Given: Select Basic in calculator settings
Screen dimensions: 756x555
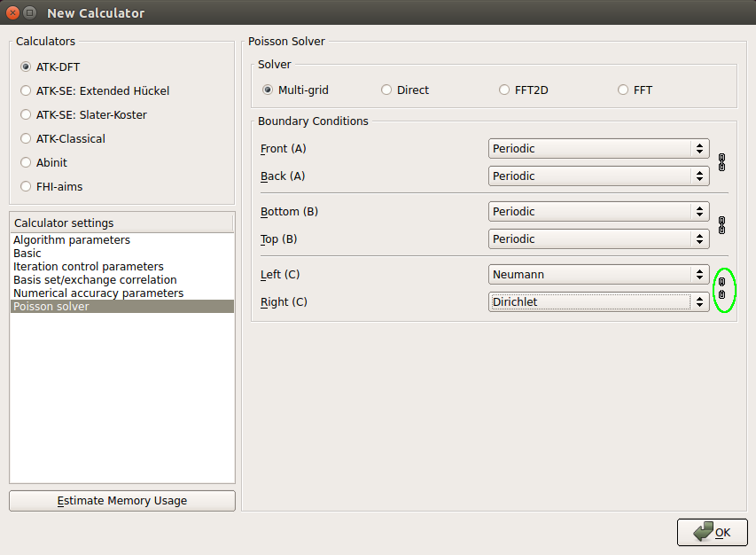Looking at the screenshot, I should (122, 254).
